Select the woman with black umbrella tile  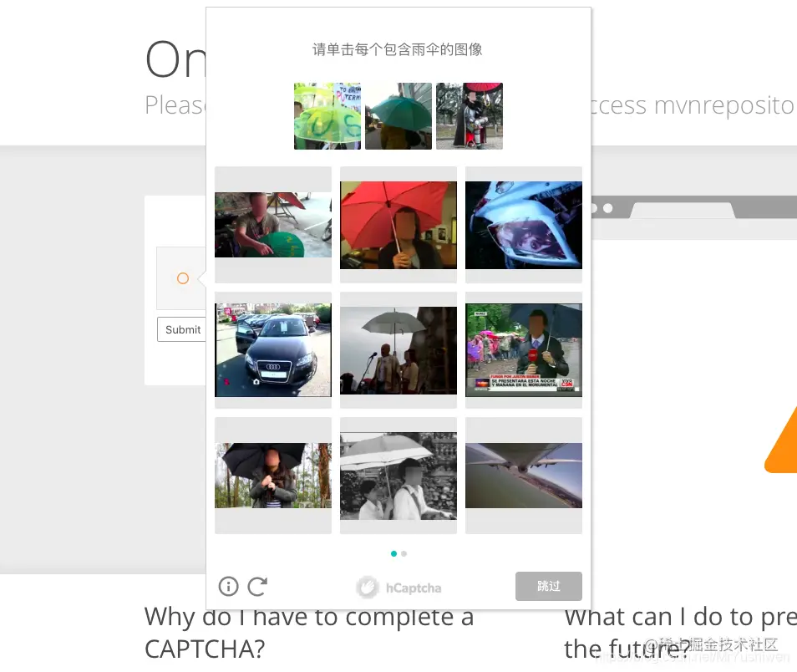(x=273, y=476)
